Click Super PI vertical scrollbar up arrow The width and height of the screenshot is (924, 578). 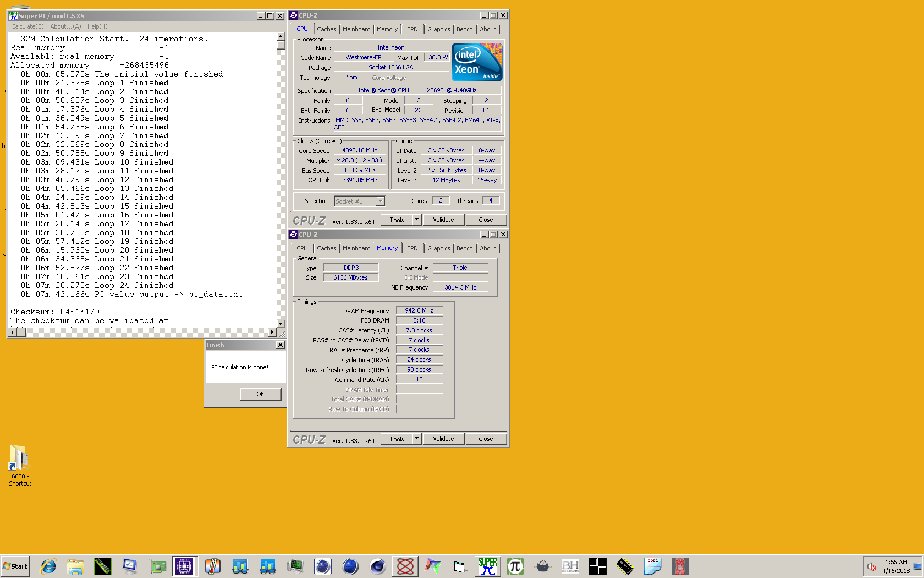click(281, 36)
